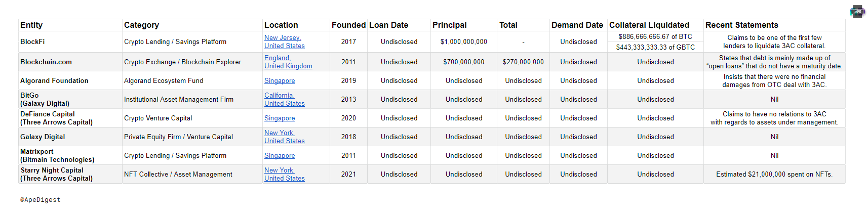This screenshot has width=868, height=213.
Task: Click the ApeDigest logo icon at top right
Action: tap(857, 12)
